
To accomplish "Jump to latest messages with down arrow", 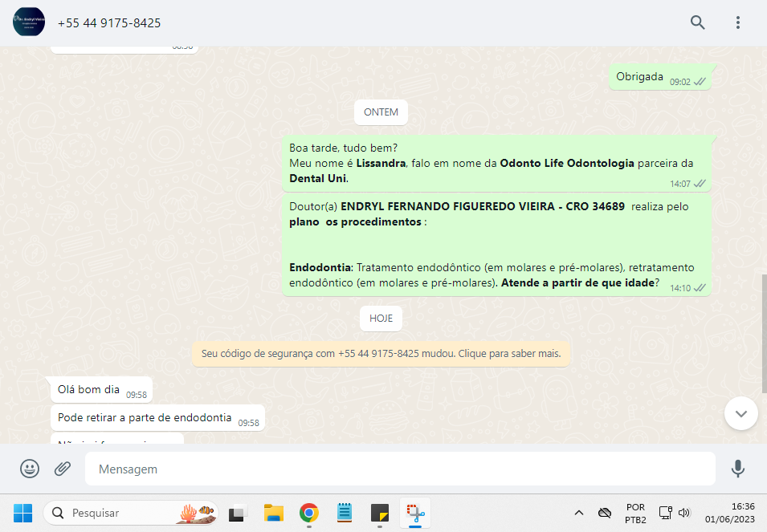I will pyautogui.click(x=741, y=413).
